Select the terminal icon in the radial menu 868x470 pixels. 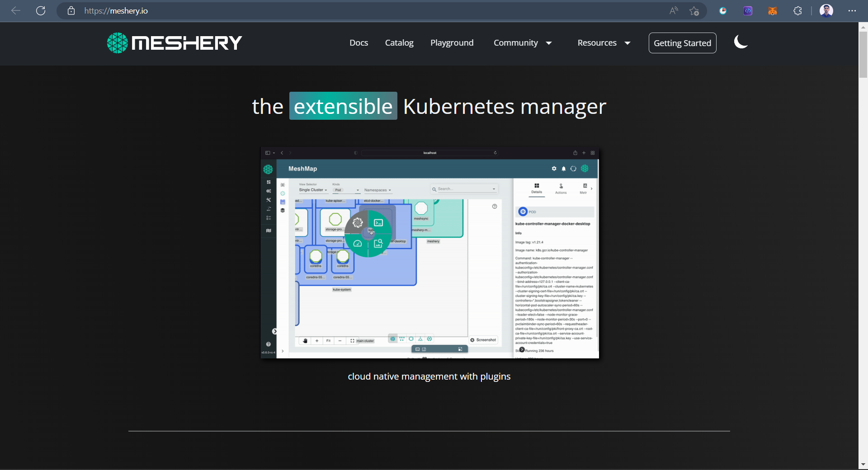click(x=378, y=222)
